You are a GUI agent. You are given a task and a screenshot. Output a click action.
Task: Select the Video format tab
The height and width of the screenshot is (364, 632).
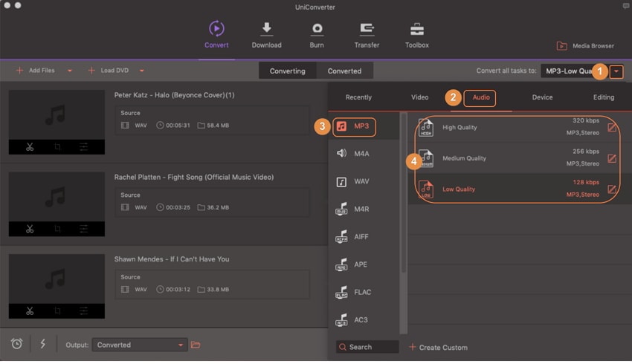(419, 97)
